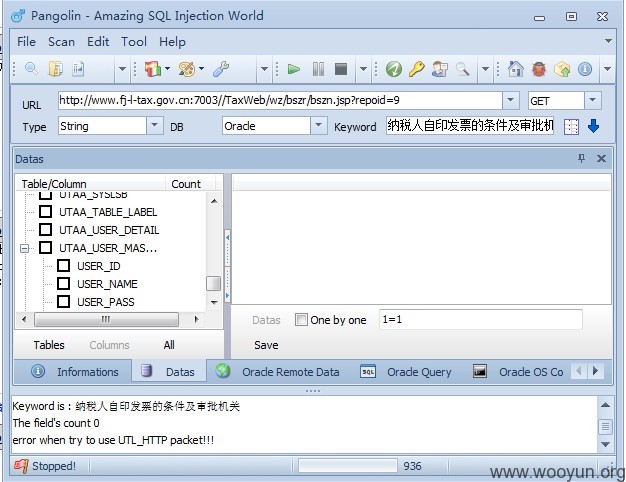
Task: Open dropdown arrow beside palette icon
Action: [x=201, y=69]
